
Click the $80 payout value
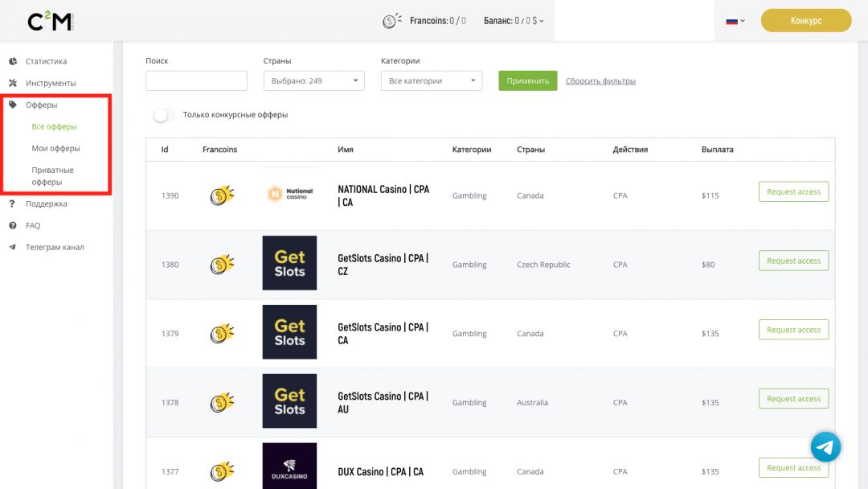[x=708, y=265]
